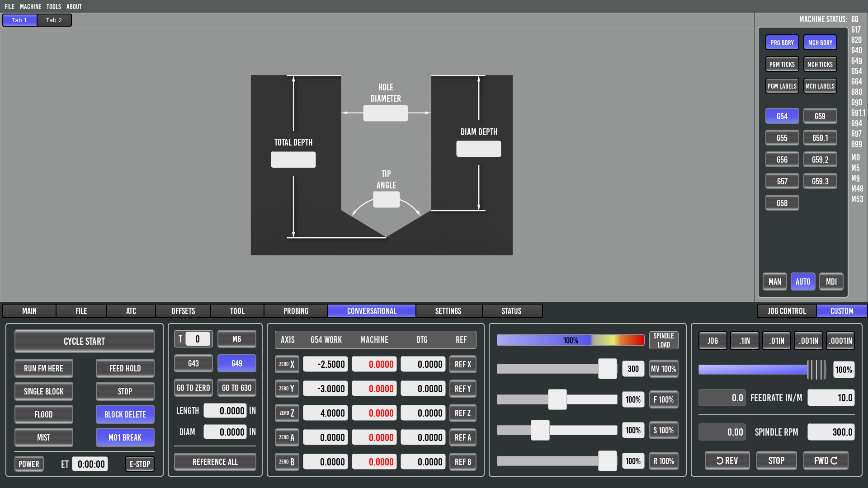
Task: Open the ABOUT menu
Action: coord(74,6)
